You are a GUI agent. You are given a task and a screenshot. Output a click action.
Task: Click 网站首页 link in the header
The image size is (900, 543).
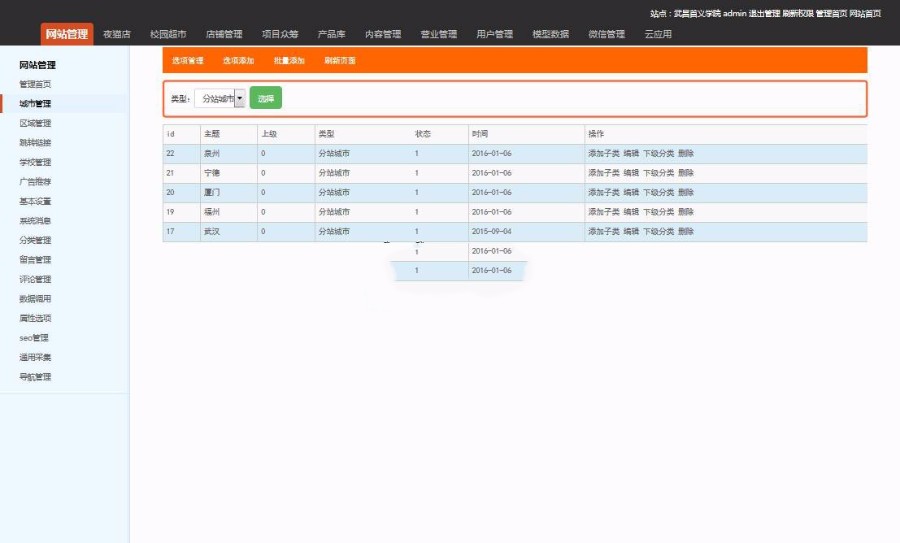[x=865, y=14]
